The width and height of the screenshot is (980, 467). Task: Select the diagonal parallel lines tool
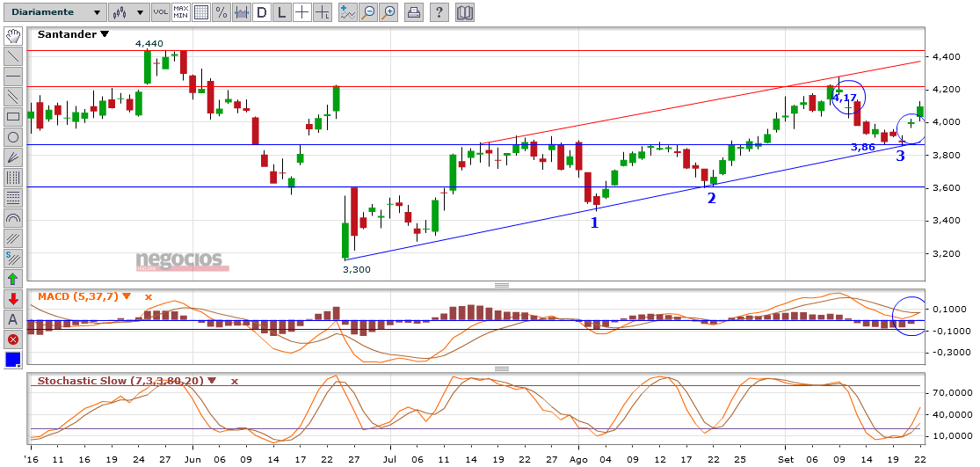(x=13, y=237)
